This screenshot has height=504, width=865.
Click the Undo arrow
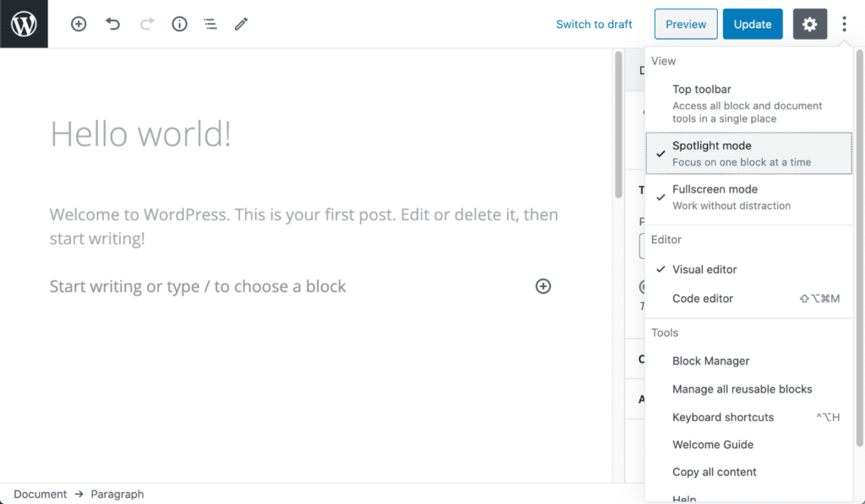pos(113,24)
